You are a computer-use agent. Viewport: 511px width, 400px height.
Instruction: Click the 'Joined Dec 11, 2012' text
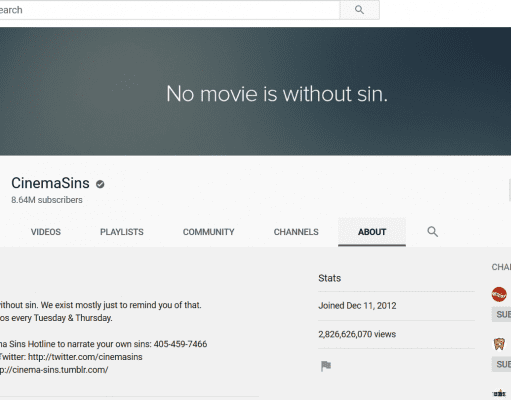coord(357,306)
